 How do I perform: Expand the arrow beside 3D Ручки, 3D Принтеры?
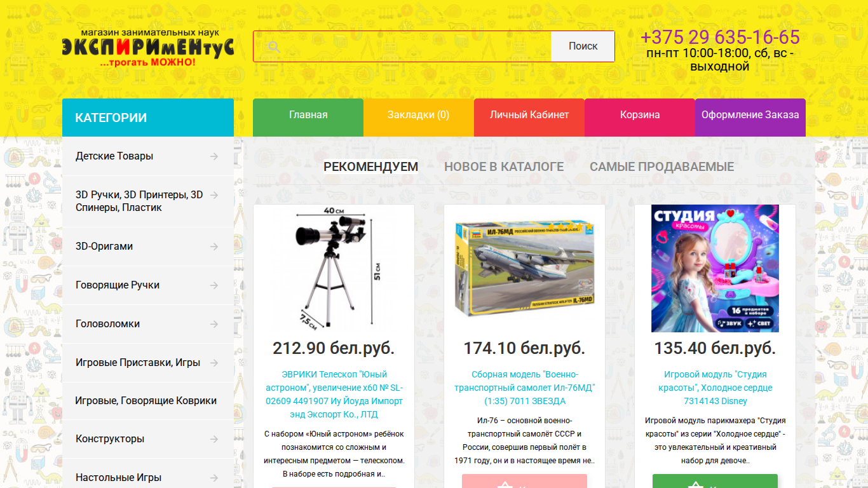214,195
